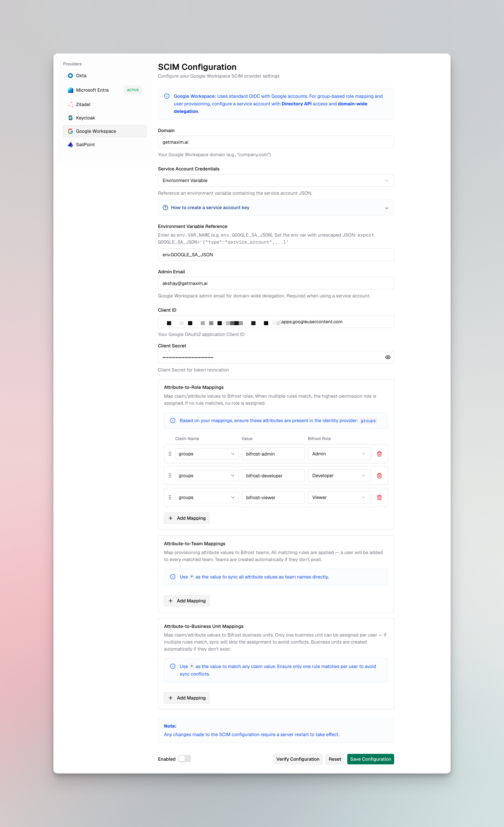Select Zitadel provider
Image resolution: width=504 pixels, height=827 pixels.
point(105,104)
